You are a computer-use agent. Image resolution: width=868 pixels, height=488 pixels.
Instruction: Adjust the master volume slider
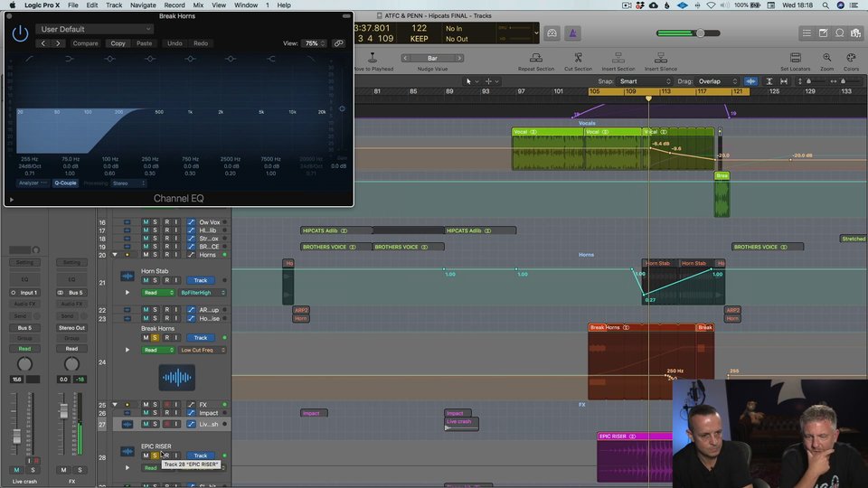point(700,33)
